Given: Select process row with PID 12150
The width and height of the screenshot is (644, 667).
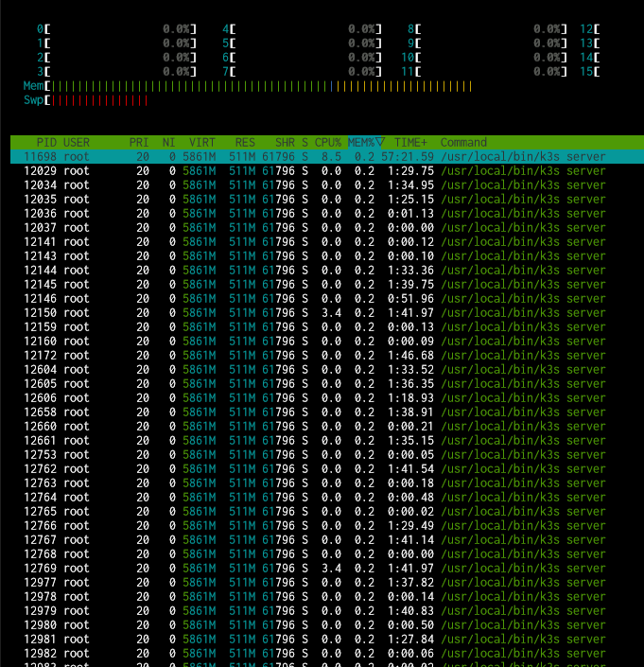Looking at the screenshot, I should (x=327, y=312).
